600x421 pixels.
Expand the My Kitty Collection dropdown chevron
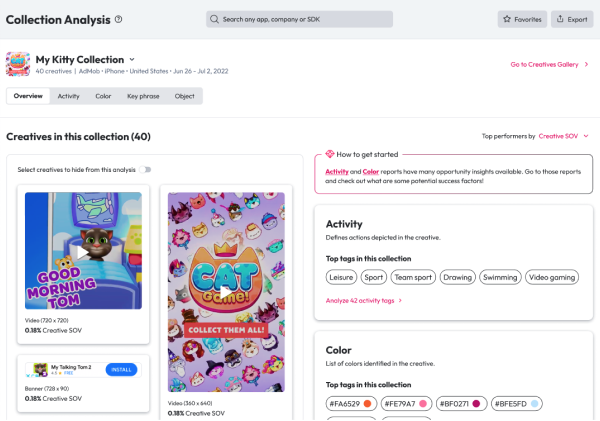132,60
